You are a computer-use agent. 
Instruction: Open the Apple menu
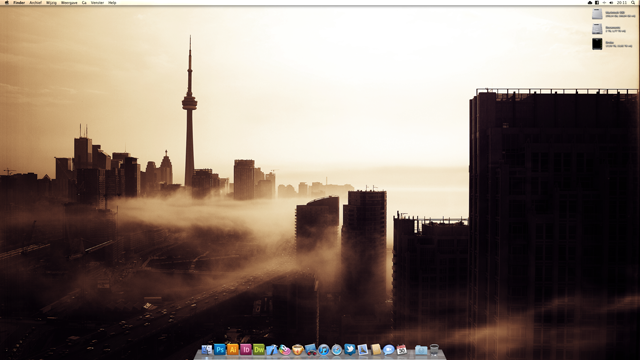pyautogui.click(x=7, y=2)
